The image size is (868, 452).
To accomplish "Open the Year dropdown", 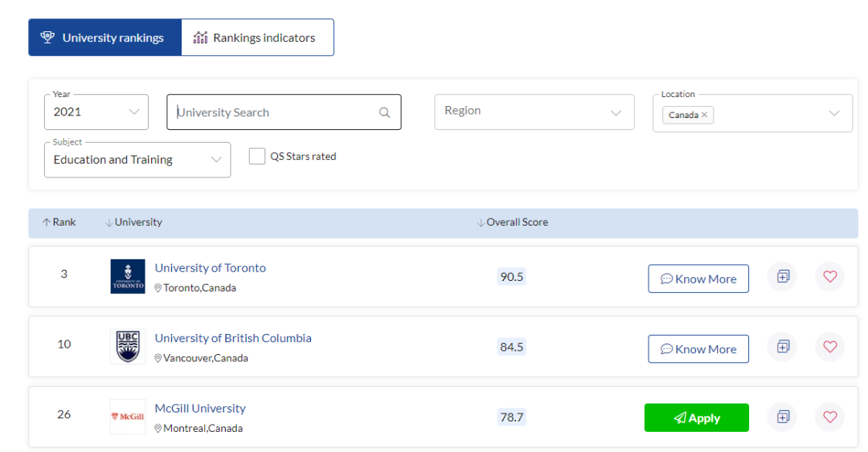I will pyautogui.click(x=96, y=112).
